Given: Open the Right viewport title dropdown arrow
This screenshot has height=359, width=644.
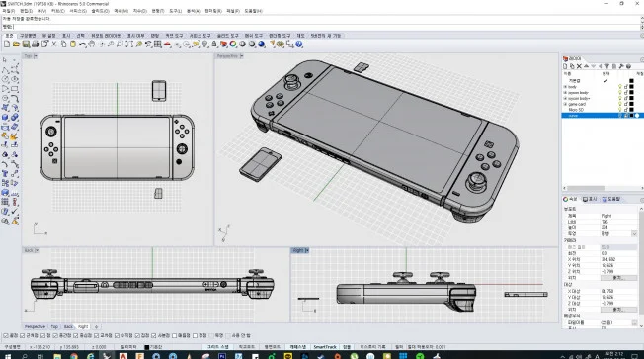Looking at the screenshot, I should pyautogui.click(x=307, y=250).
